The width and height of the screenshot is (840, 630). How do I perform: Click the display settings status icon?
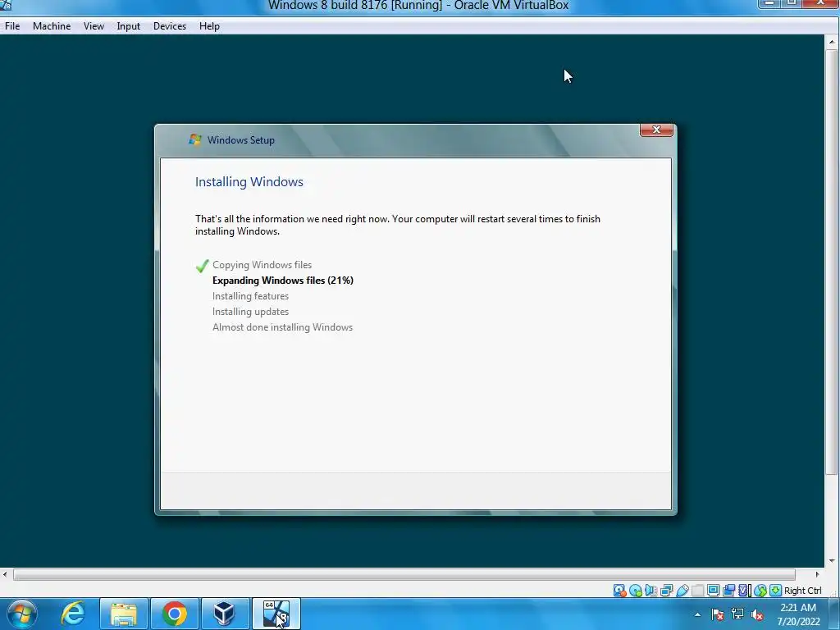713,591
